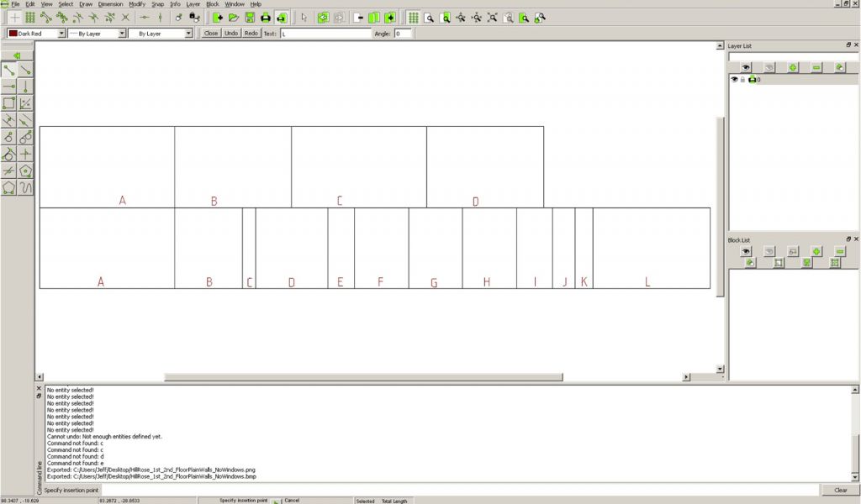The width and height of the screenshot is (861, 504).
Task: Click the print icon in toolbar
Action: click(265, 17)
